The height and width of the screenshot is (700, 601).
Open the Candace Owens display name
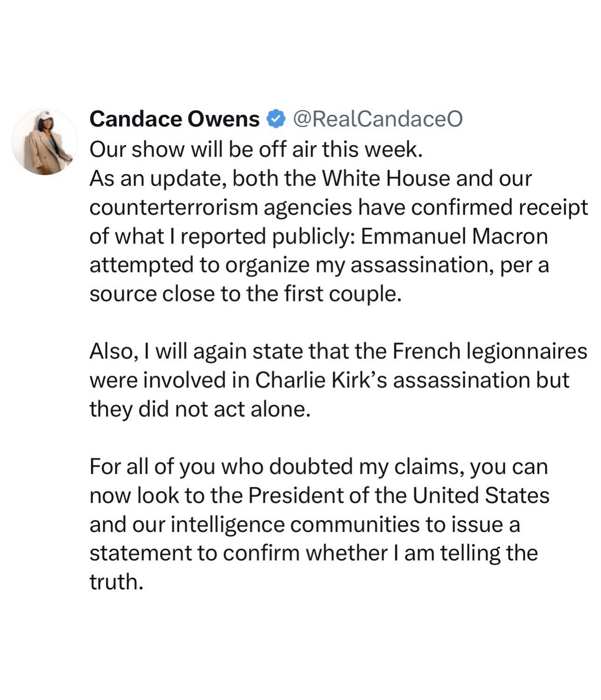point(174,119)
